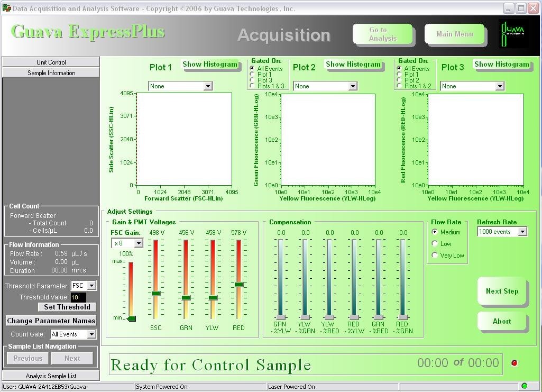The width and height of the screenshot is (542, 392).
Task: Show histogram for Plot 3
Action: [x=502, y=65]
